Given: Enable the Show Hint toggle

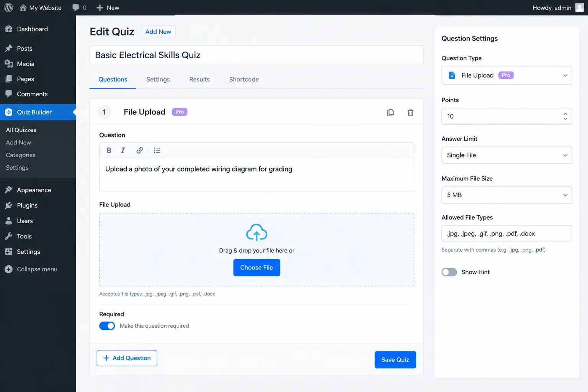Looking at the screenshot, I should tap(449, 272).
